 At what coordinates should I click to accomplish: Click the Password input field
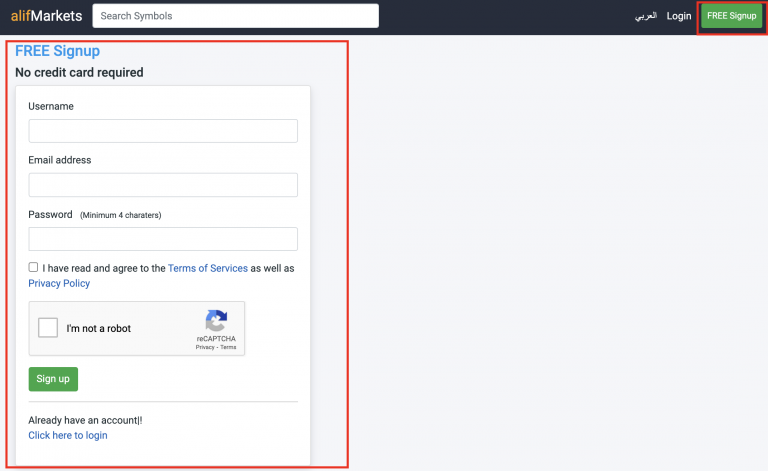[x=163, y=239]
